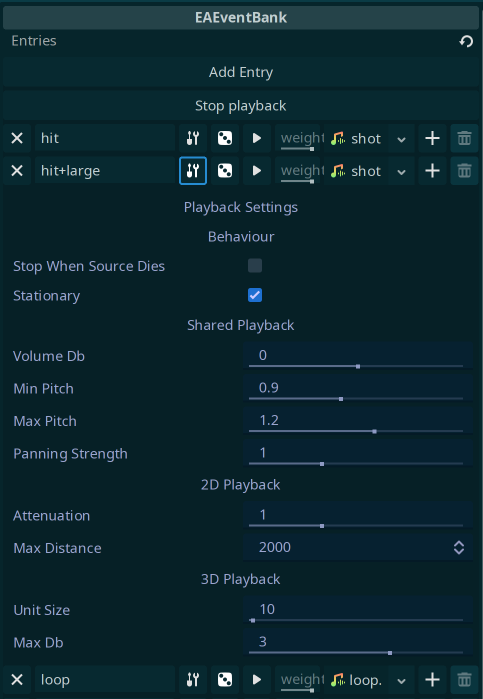Image resolution: width=483 pixels, height=699 pixels.
Task: Open playback settings for the hit entry
Action: (x=193, y=138)
